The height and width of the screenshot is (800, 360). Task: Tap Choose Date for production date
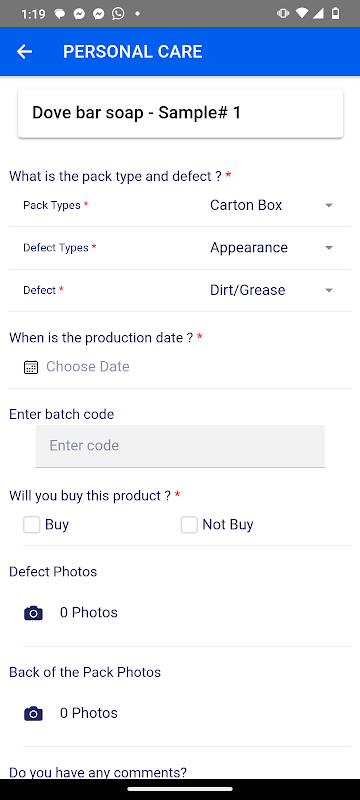point(88,366)
